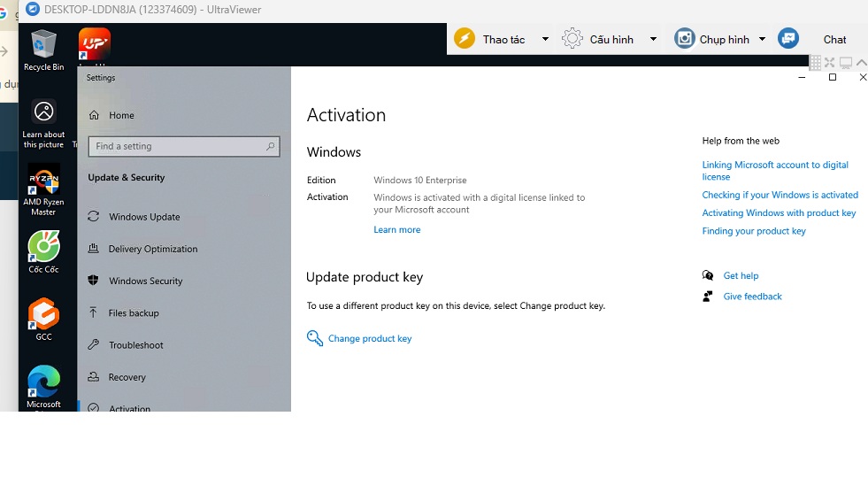The image size is (868, 478).
Task: Collapse the UltraViewer toolbar with up chevron
Action: click(862, 63)
